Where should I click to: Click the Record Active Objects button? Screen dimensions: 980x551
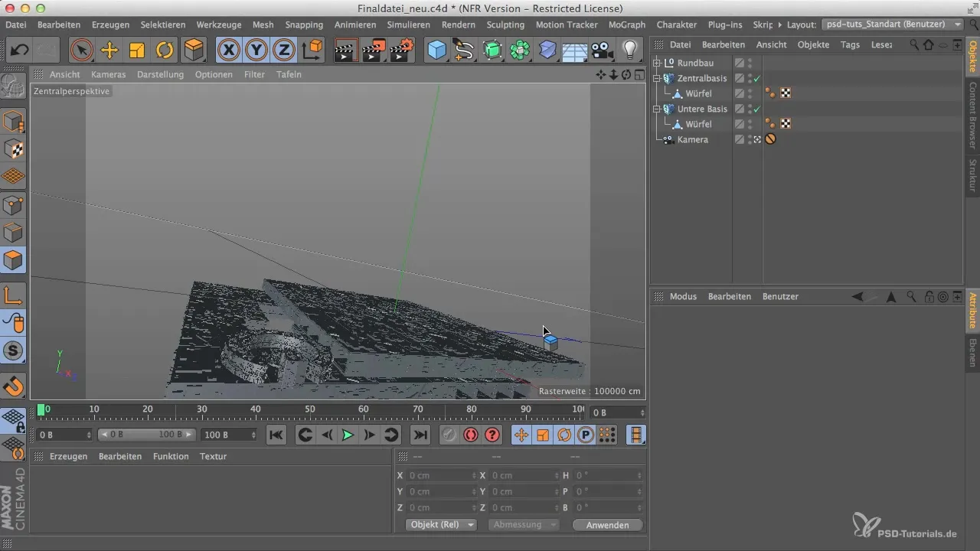point(449,435)
